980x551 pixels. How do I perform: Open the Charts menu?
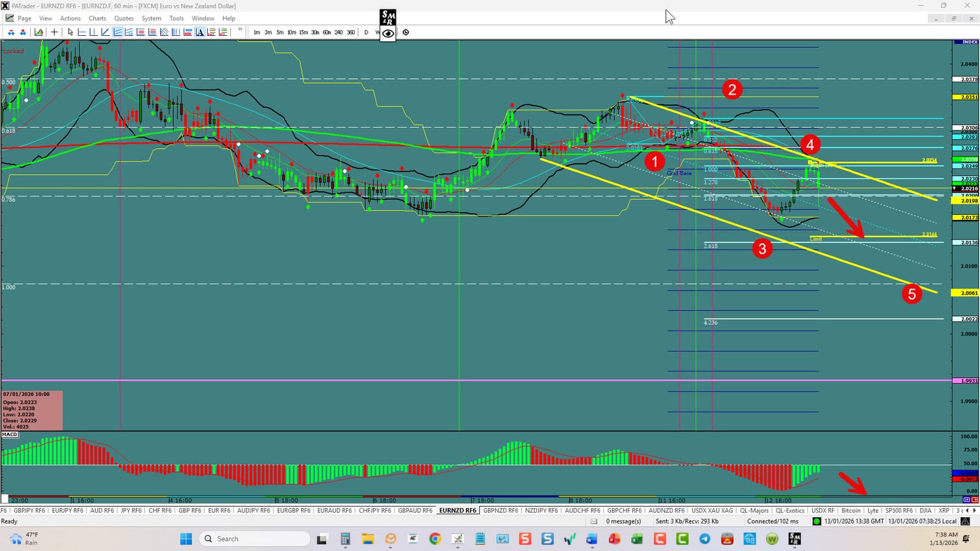coord(97,18)
